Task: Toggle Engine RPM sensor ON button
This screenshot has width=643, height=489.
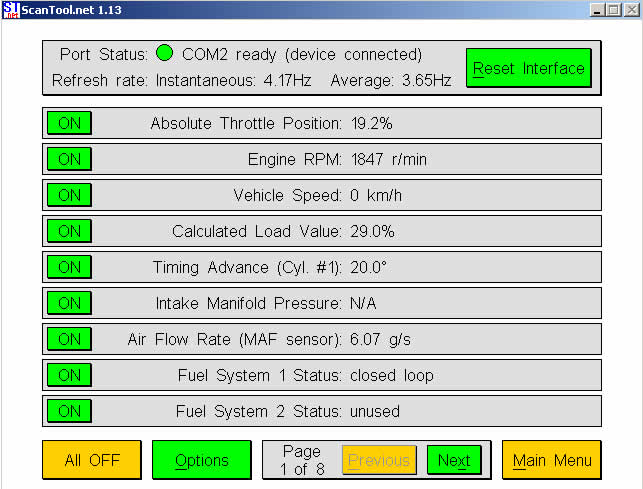Action: pyautogui.click(x=69, y=160)
